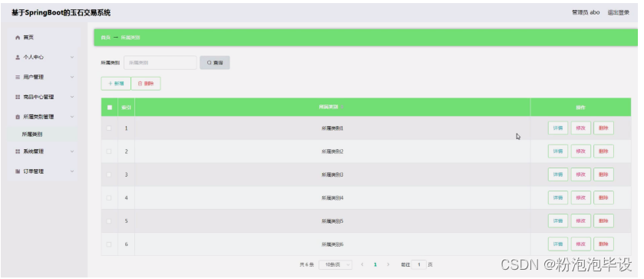Click 退出登录 to log out
The width and height of the screenshot is (644, 279).
[x=618, y=13]
